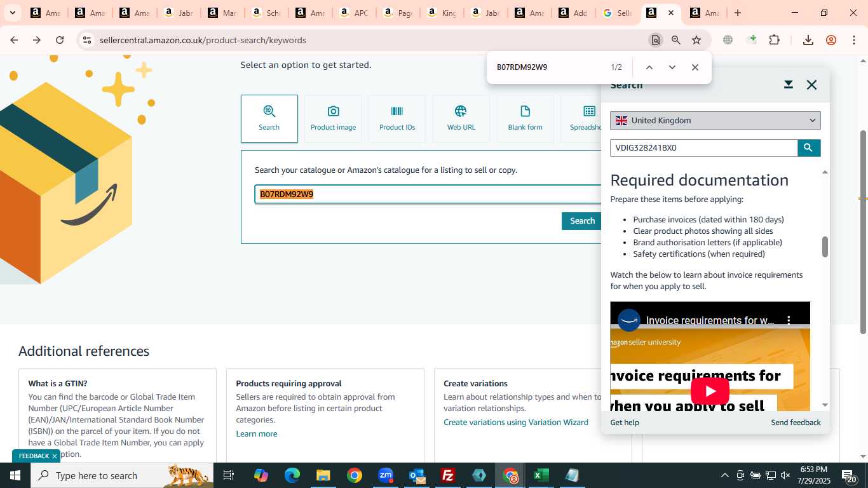This screenshot has height=488, width=868.
Task: Expand the United Kingdom marketplace dropdown
Action: click(x=715, y=120)
